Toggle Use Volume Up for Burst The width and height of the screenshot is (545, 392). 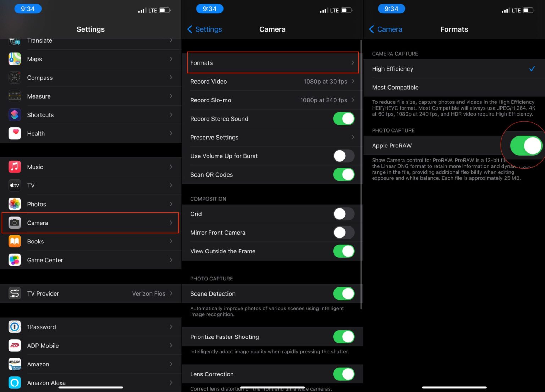[x=343, y=156]
